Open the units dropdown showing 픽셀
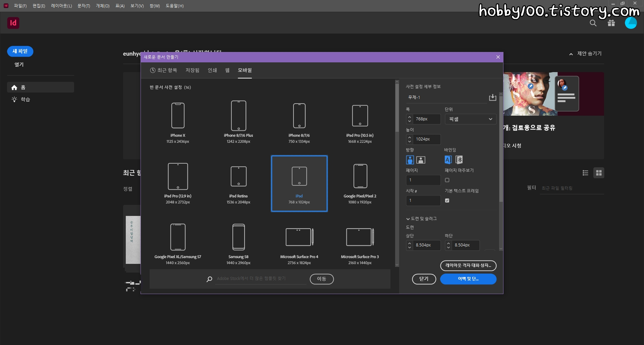This screenshot has height=345, width=644. coord(471,119)
